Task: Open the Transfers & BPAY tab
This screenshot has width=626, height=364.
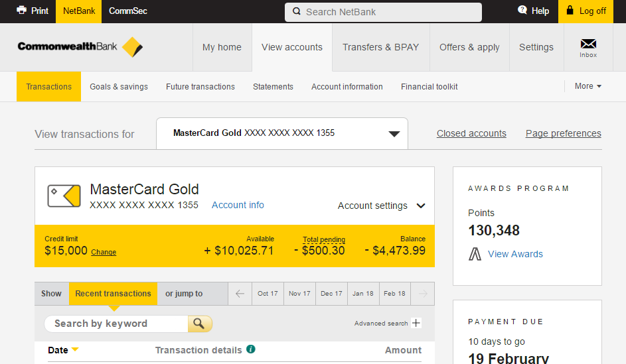Action: coord(381,47)
